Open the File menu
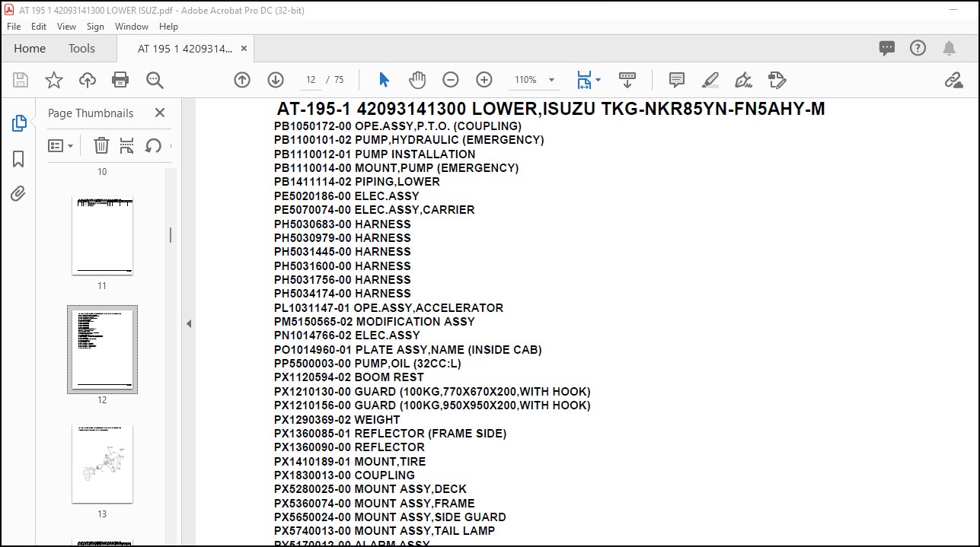Image resolution: width=980 pixels, height=547 pixels. [x=14, y=26]
